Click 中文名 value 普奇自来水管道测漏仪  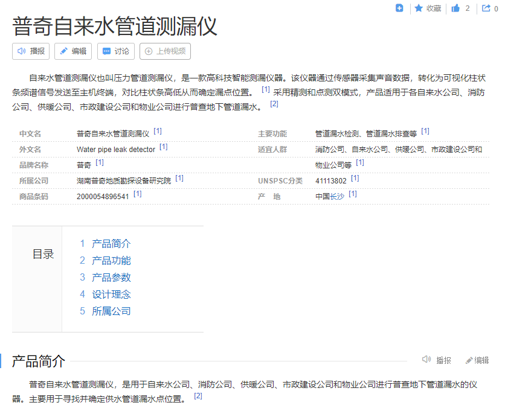click(x=113, y=133)
